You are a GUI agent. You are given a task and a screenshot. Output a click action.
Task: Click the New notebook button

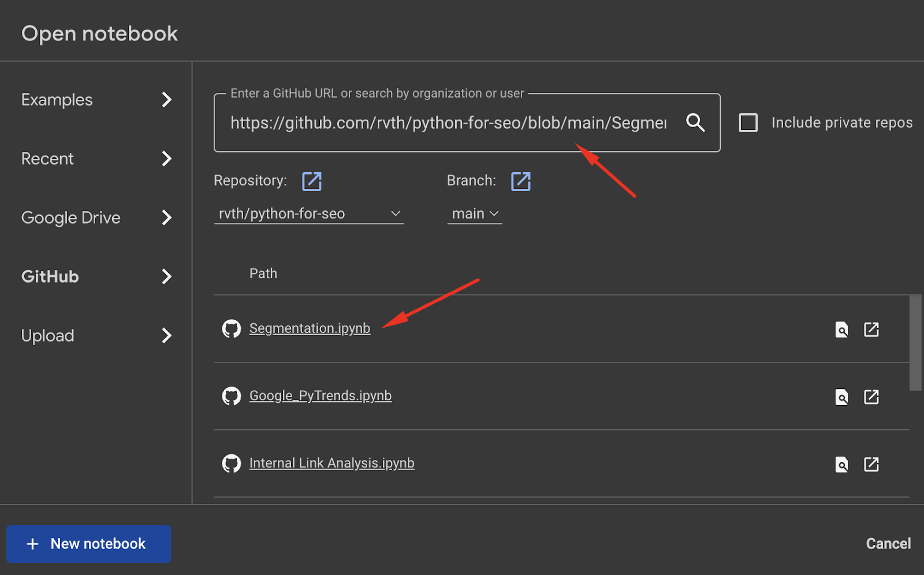click(x=89, y=544)
